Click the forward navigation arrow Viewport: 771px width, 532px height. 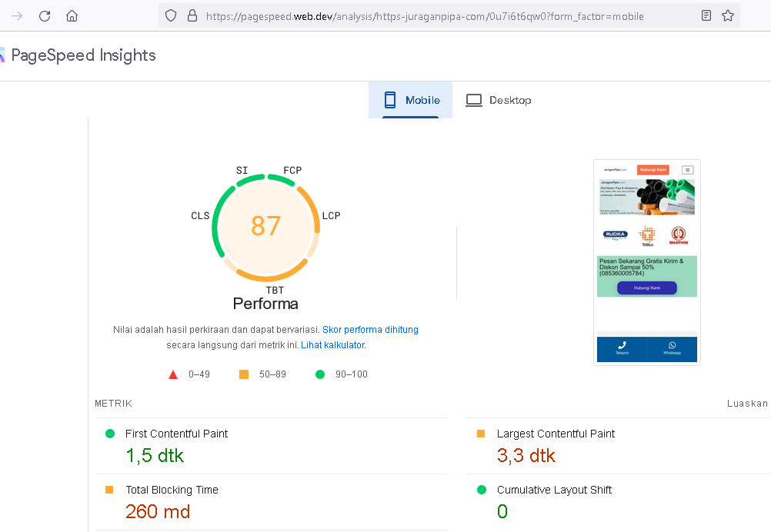click(x=17, y=15)
